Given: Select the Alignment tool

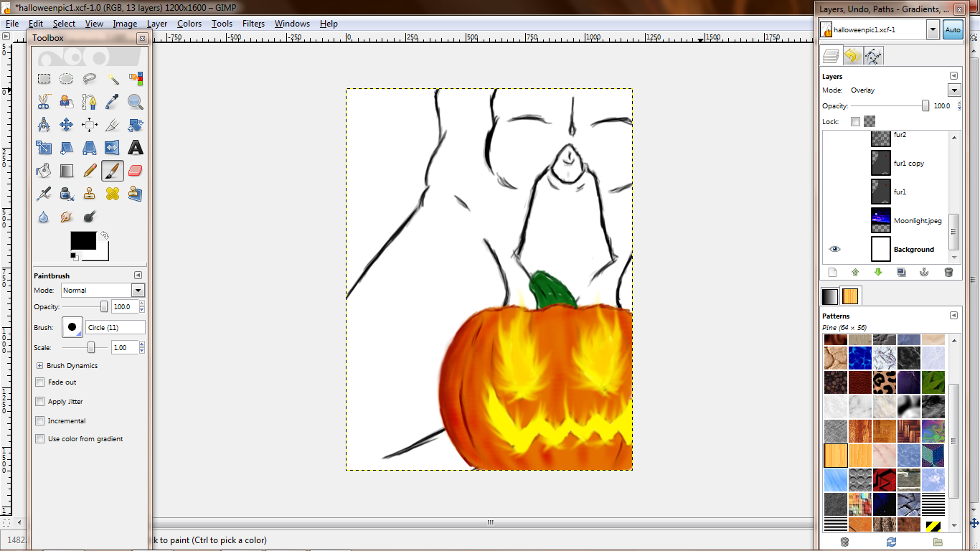Looking at the screenshot, I should tap(90, 125).
